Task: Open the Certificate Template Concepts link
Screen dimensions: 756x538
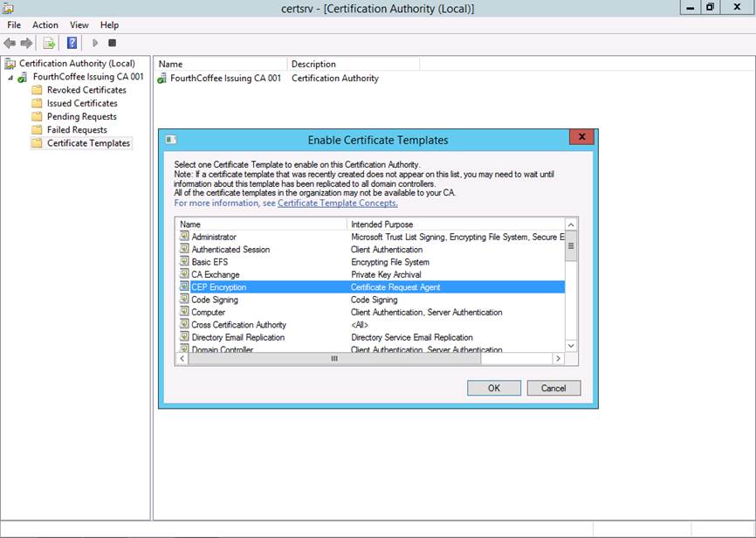Action: 337,203
